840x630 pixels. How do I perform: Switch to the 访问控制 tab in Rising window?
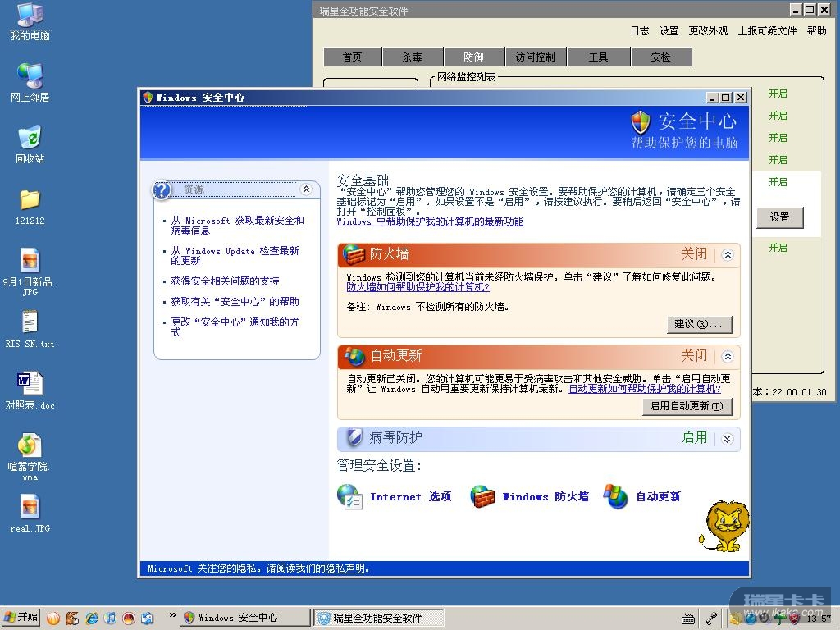coord(536,57)
